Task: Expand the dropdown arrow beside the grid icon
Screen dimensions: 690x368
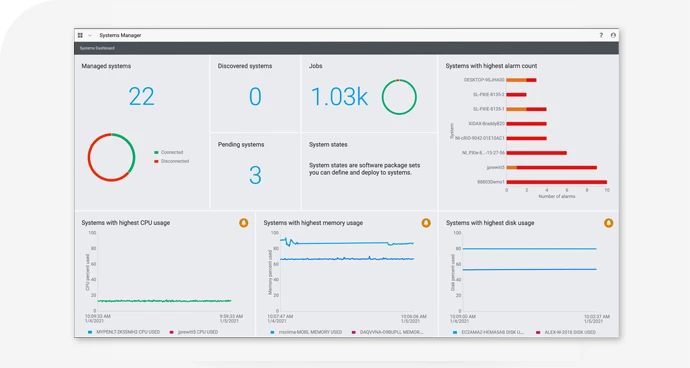Action: [90, 35]
